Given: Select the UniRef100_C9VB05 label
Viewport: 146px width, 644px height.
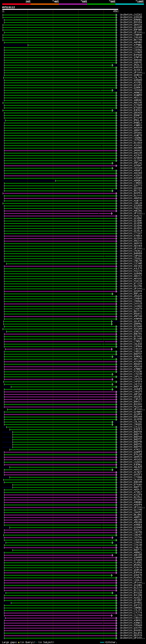Looking at the screenshot, I should pos(131,299).
